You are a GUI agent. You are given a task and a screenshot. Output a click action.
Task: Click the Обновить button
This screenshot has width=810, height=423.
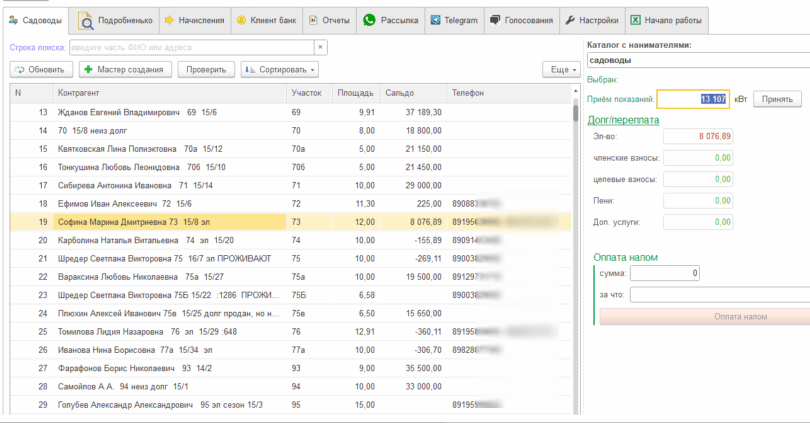(41, 69)
